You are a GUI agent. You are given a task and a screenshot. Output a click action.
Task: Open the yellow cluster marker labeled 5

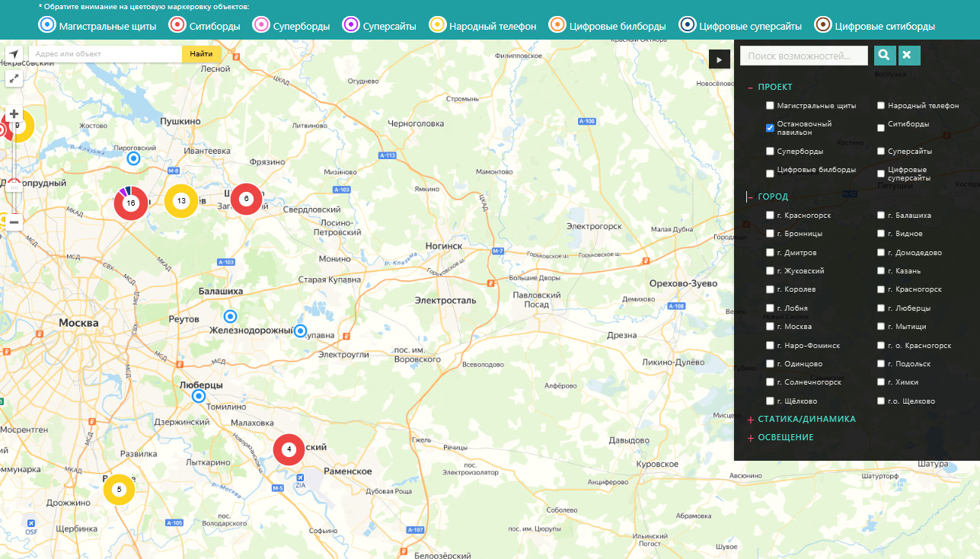tap(119, 490)
